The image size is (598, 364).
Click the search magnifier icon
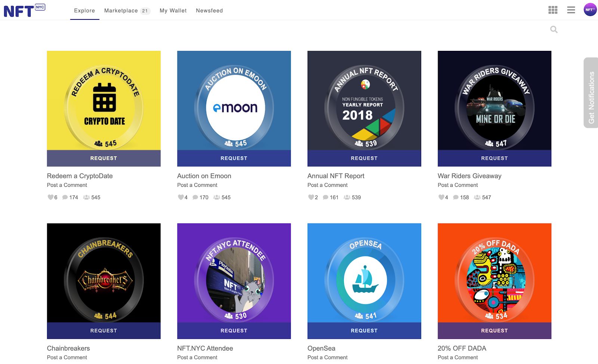point(554,30)
